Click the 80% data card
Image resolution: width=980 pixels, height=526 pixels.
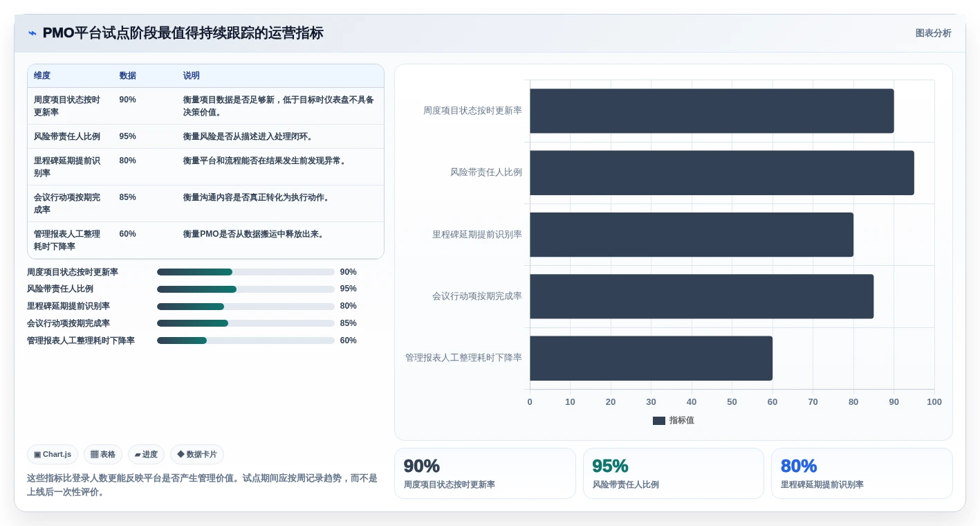[862, 473]
